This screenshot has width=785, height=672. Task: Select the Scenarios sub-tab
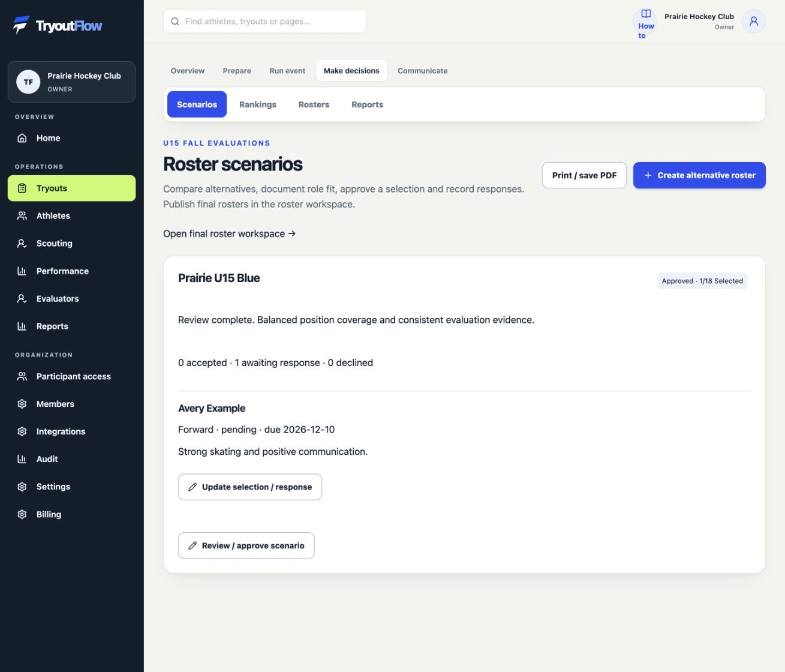point(197,104)
